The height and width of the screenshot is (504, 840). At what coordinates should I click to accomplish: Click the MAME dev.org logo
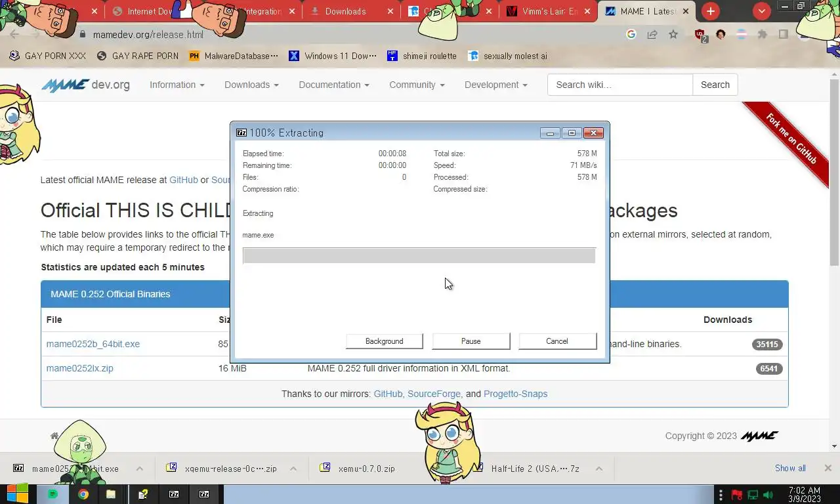85,85
